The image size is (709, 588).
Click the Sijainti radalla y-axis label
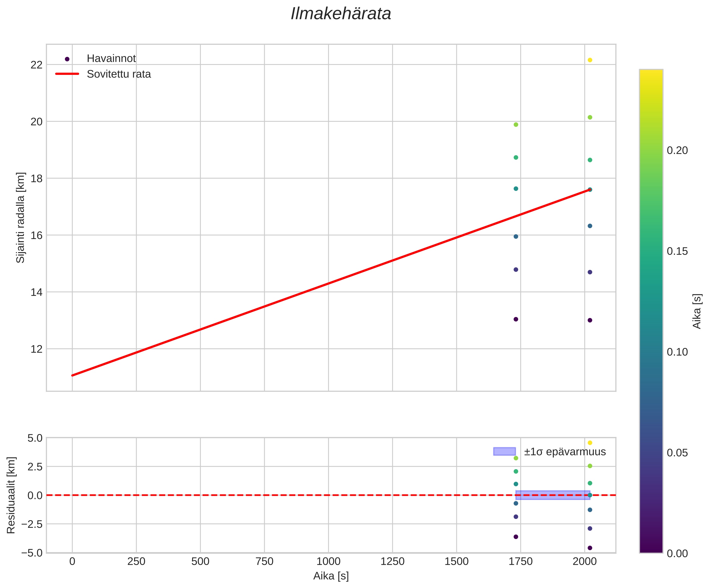pos(21,217)
